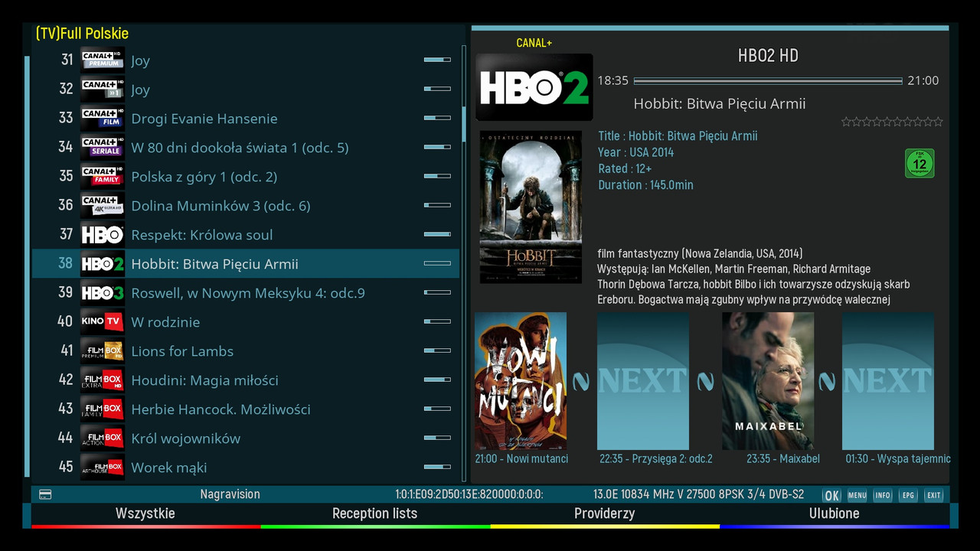The width and height of the screenshot is (980, 551).
Task: Click the 21:00 - Nowi mutanci caption
Action: (x=521, y=459)
